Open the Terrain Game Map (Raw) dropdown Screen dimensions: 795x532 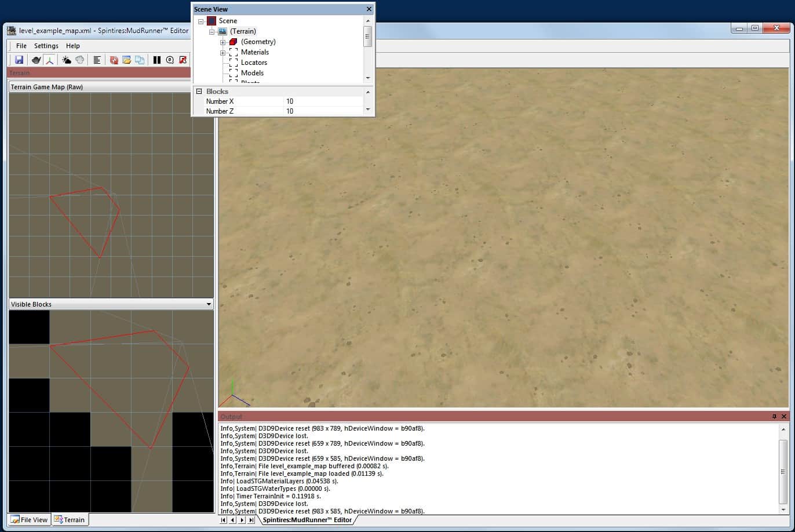pos(110,87)
